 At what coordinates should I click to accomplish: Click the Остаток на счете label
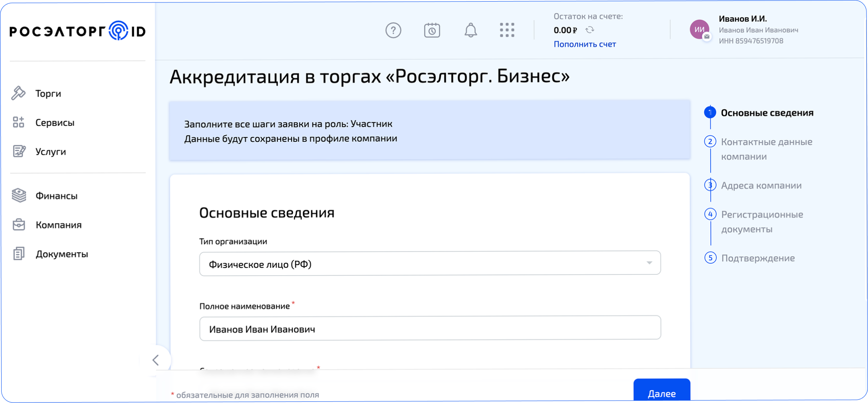click(x=588, y=16)
